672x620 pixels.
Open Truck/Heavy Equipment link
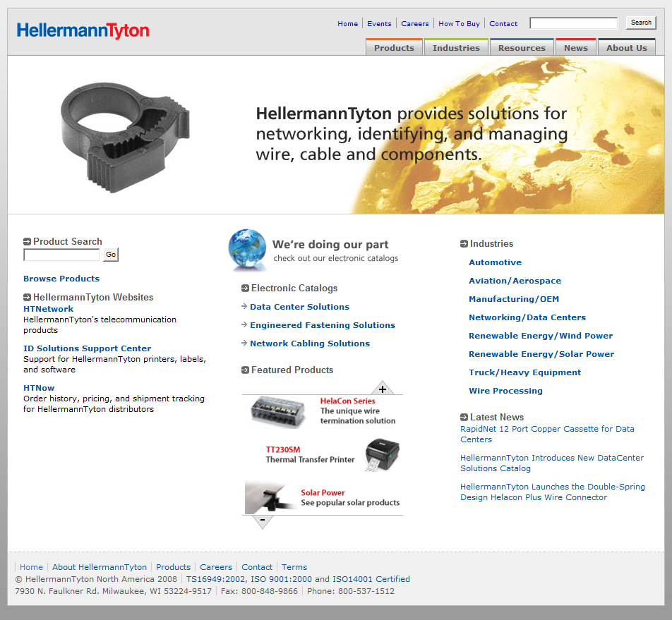[524, 373]
